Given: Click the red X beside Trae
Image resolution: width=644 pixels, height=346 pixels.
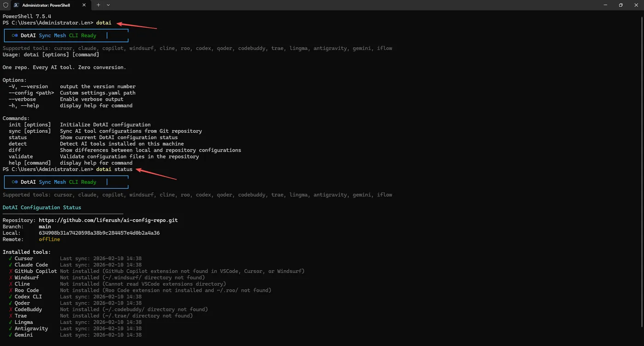Looking at the screenshot, I should pos(11,316).
